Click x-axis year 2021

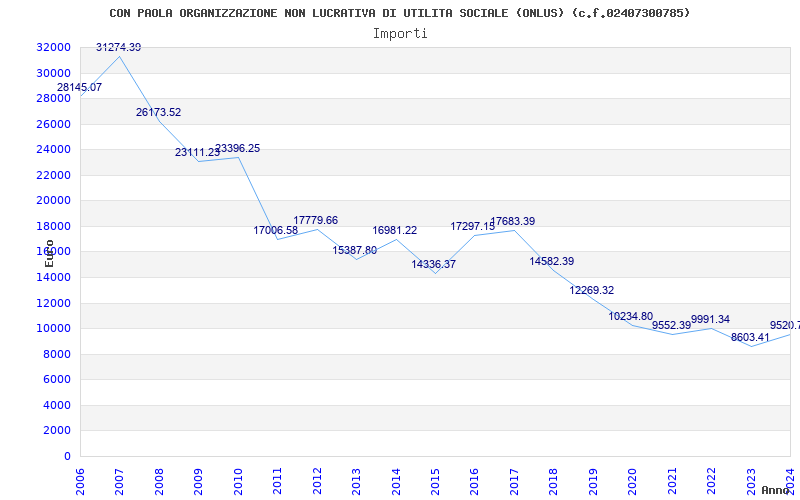(672, 481)
